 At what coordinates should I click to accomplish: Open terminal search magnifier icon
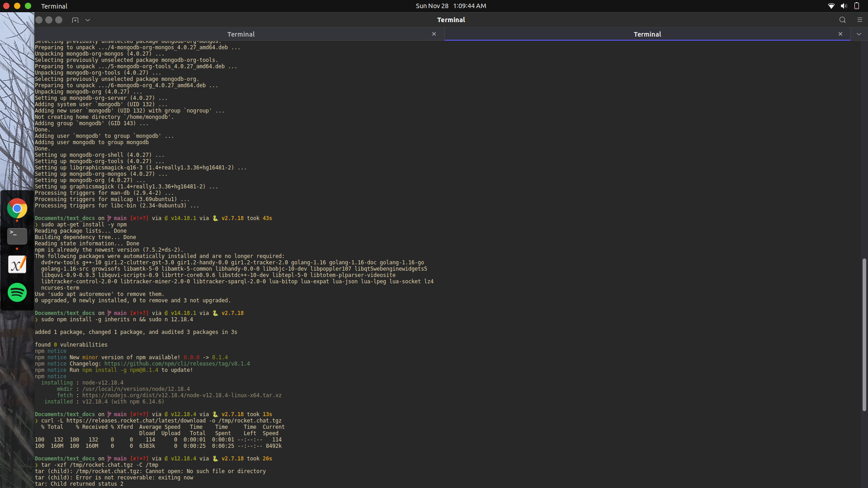pyautogui.click(x=842, y=20)
